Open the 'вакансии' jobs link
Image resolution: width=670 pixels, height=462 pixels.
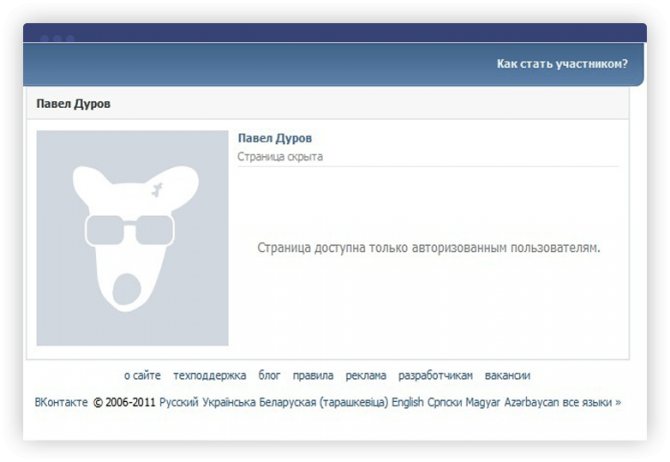point(507,376)
